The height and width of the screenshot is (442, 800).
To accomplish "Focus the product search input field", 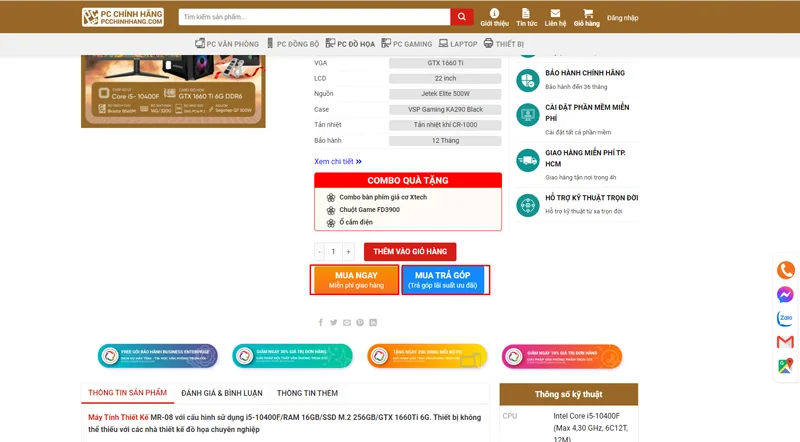I will click(x=313, y=17).
